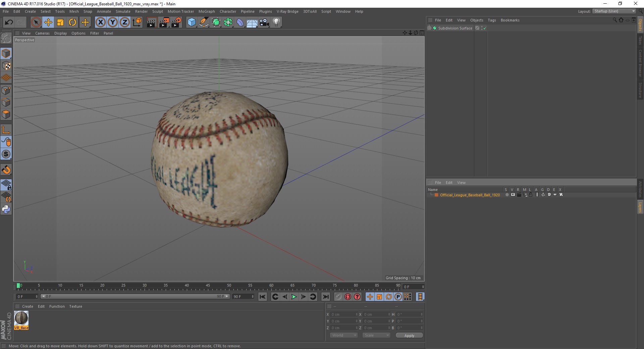The width and height of the screenshot is (644, 349).
Task: Activate the Rotate tool
Action: click(x=72, y=22)
